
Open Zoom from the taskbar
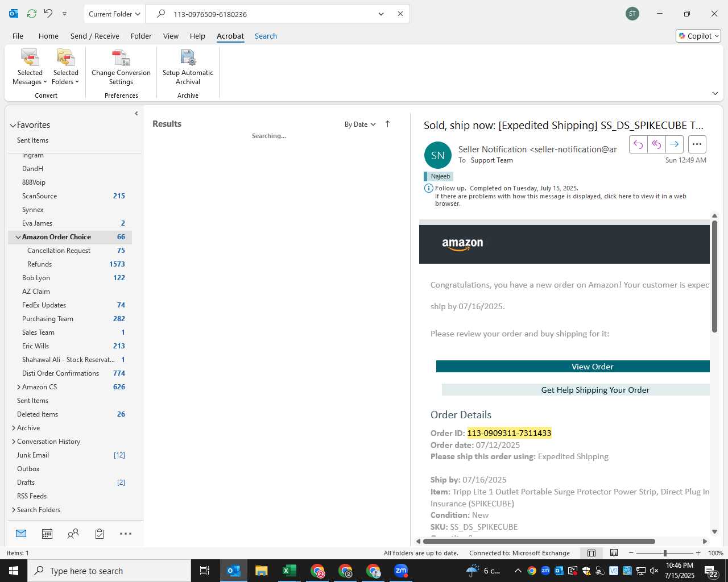pyautogui.click(x=401, y=571)
